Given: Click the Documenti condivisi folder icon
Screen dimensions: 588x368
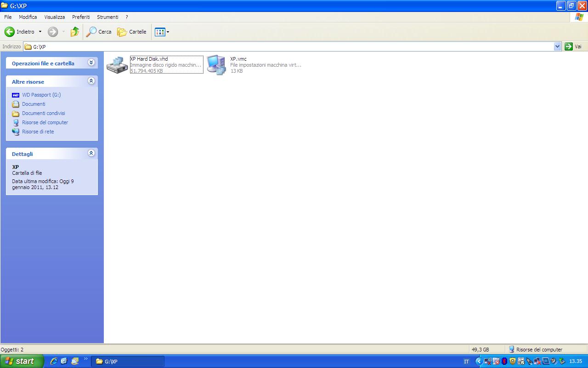Looking at the screenshot, I should pyautogui.click(x=16, y=113).
